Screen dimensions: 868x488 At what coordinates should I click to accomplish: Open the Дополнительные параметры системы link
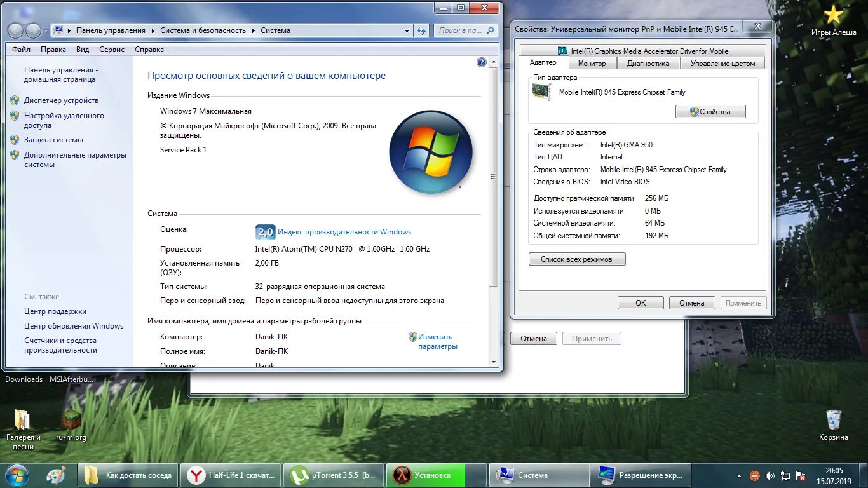pyautogui.click(x=75, y=159)
